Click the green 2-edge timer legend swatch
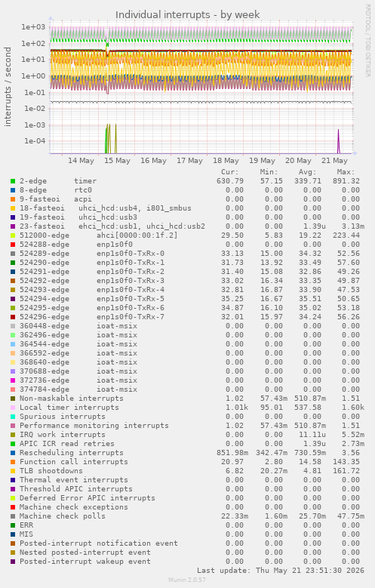The width and height of the screenshot is (375, 588). point(13,181)
